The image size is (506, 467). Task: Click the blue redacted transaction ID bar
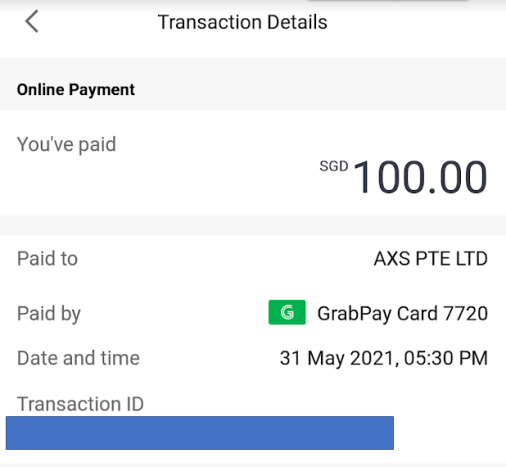click(x=200, y=433)
